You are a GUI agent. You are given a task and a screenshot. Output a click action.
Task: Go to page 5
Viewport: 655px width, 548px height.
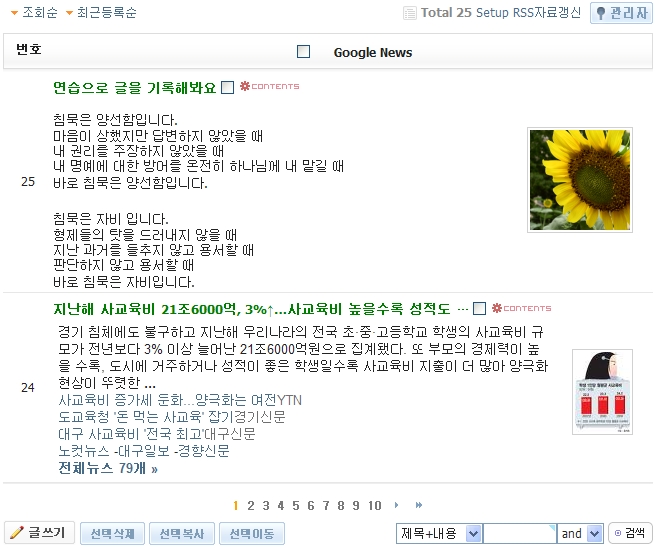[296, 506]
